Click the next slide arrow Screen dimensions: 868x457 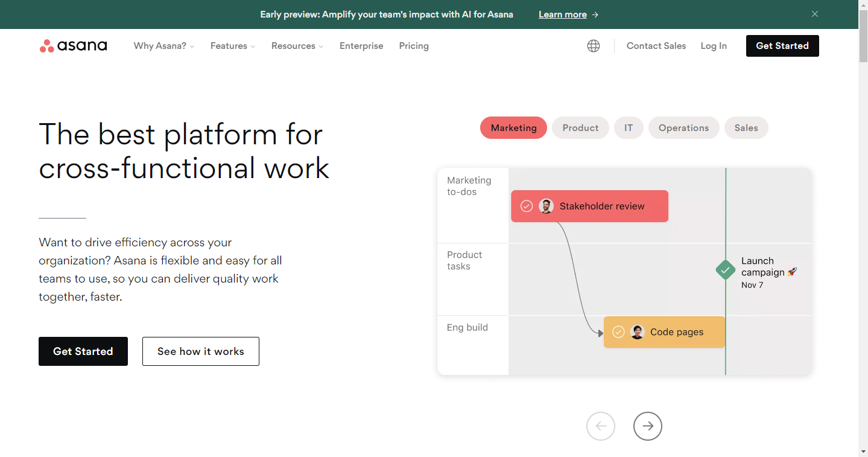point(648,426)
